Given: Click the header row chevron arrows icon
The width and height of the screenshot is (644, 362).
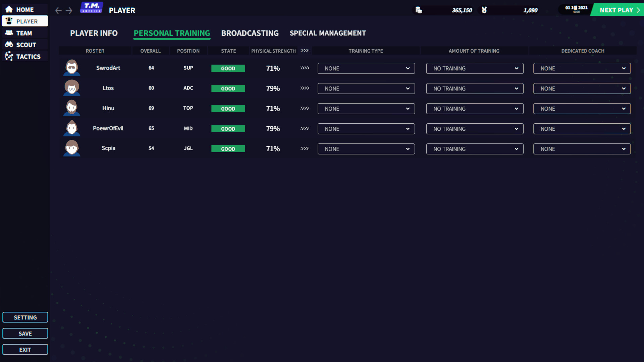Looking at the screenshot, I should (x=305, y=51).
